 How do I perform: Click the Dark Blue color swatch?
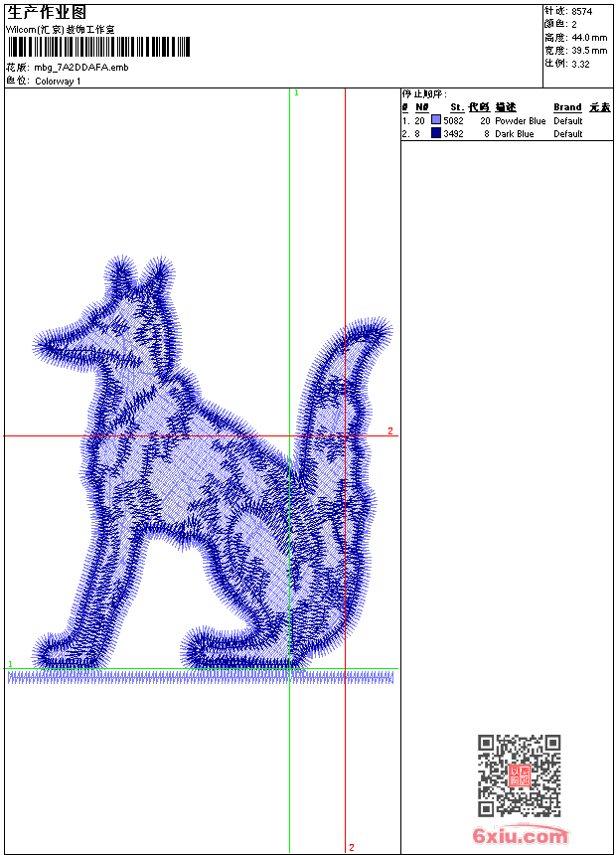tap(436, 133)
